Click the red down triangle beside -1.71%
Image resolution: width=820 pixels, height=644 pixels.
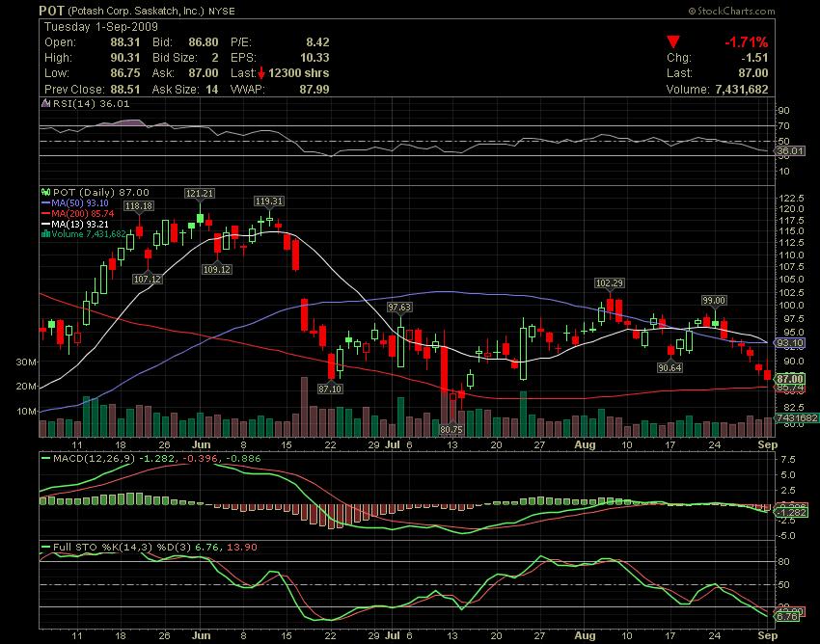(673, 41)
